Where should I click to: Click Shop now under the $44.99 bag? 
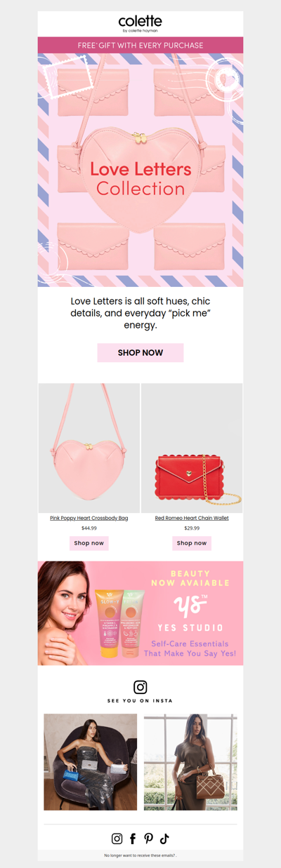coord(89,543)
